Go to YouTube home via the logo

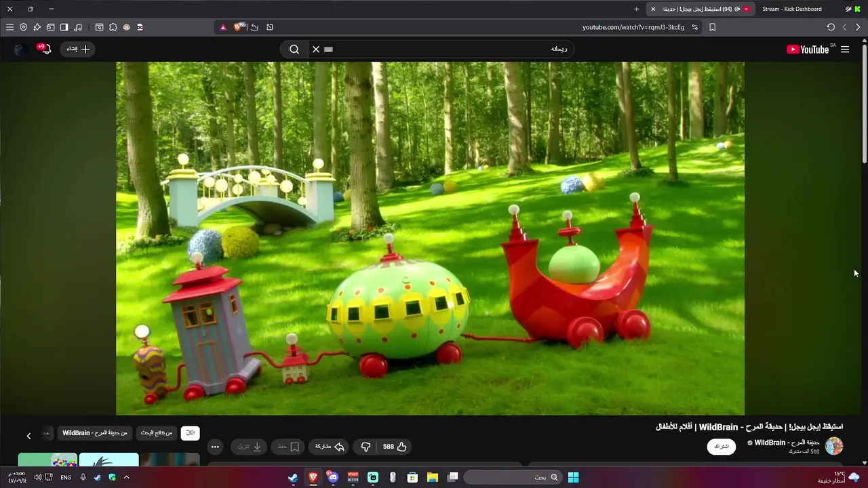pos(808,49)
